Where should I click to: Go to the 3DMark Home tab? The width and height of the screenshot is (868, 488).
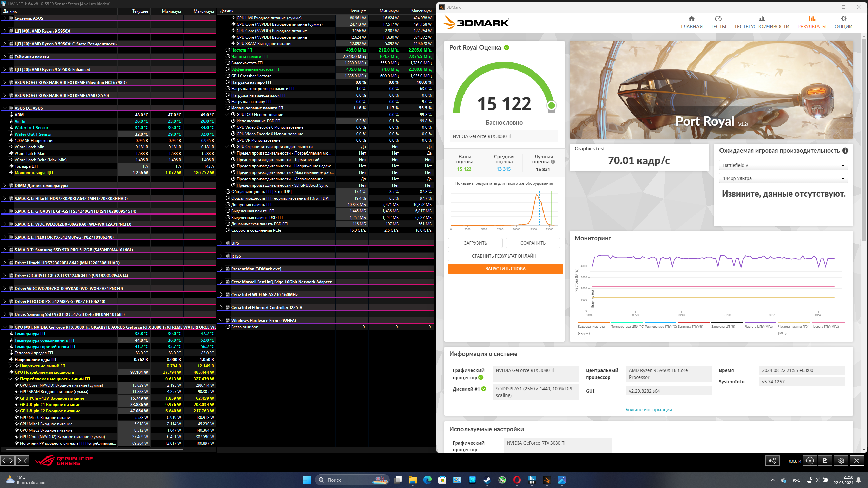pos(691,22)
